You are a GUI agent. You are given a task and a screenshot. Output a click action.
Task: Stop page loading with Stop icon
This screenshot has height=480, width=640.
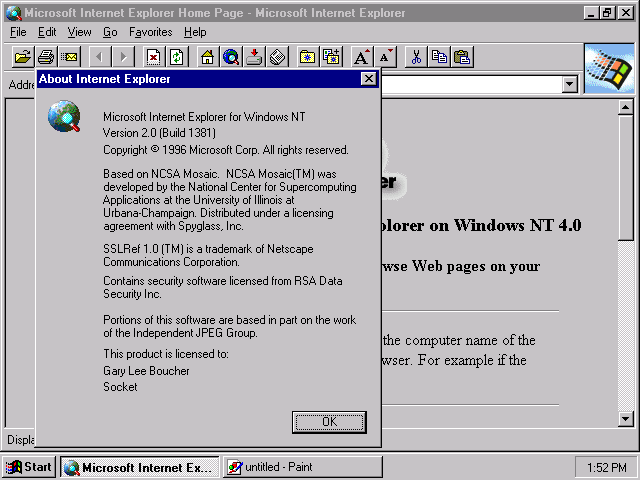click(153, 57)
